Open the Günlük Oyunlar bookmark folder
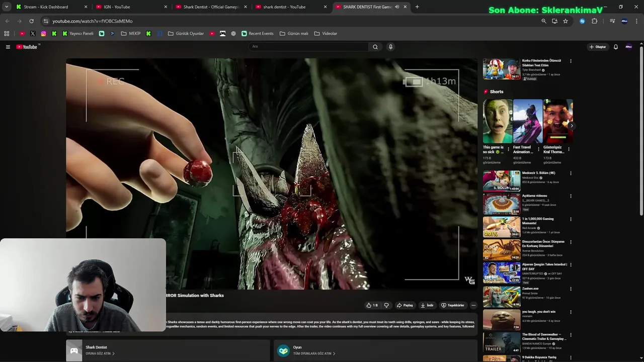The image size is (644, 362). click(x=186, y=34)
